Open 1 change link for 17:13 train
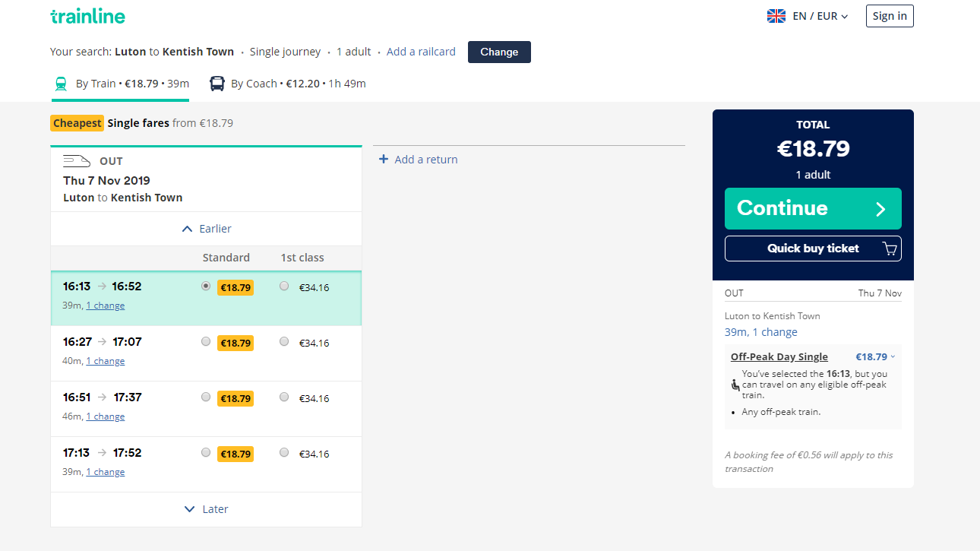Viewport: 980px width, 551px height. pos(106,472)
